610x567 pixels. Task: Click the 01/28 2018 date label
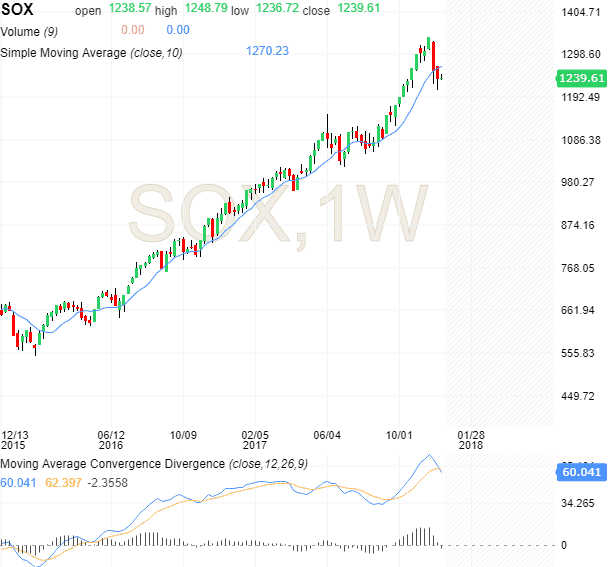click(472, 441)
